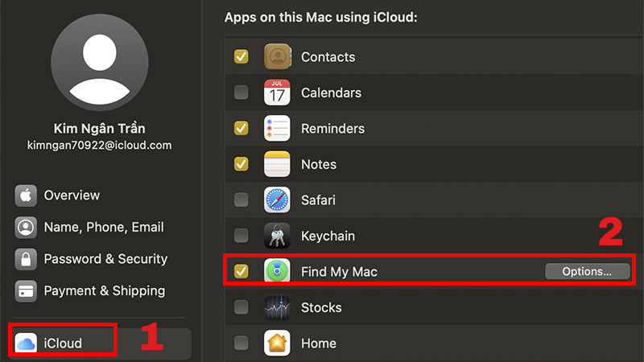Click the Reminders app icon

(x=278, y=129)
